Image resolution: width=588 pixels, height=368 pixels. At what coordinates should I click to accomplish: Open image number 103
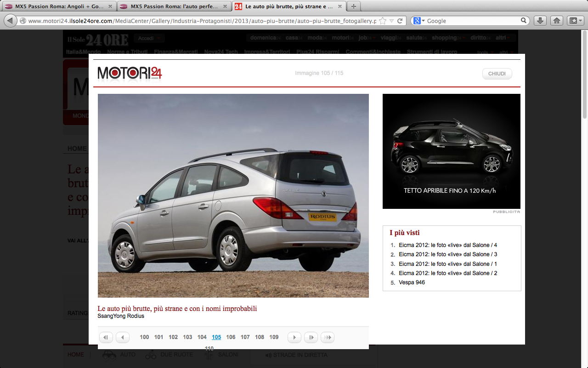(x=187, y=337)
